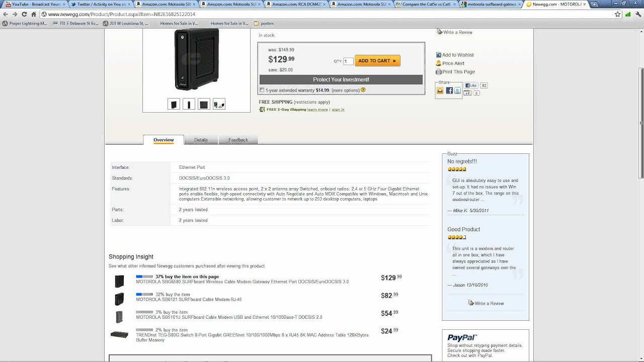Screen dimensions: 644x362
Task: Share product on Twitter icon
Action: 457,91
